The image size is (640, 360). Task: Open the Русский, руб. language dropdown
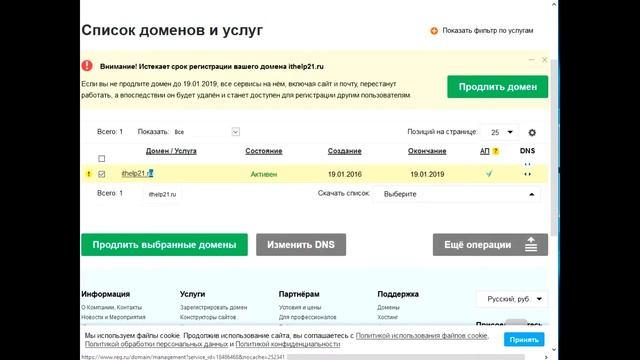coord(513,299)
